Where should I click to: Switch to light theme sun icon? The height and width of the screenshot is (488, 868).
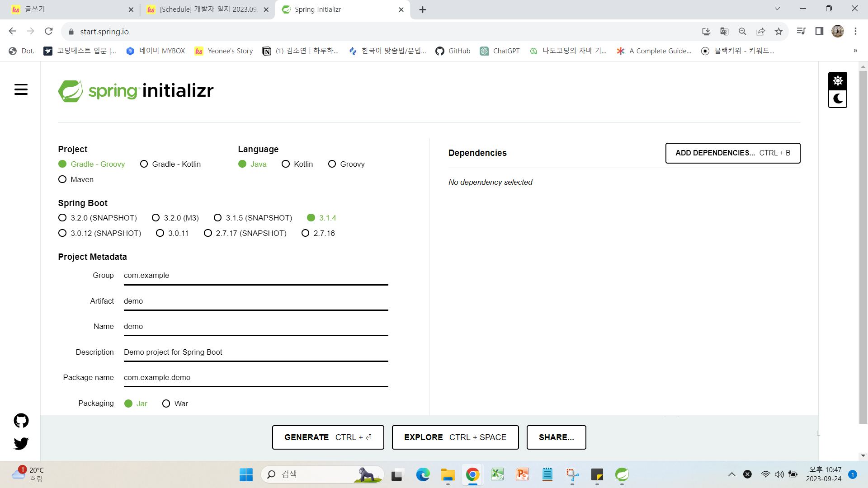coord(838,81)
